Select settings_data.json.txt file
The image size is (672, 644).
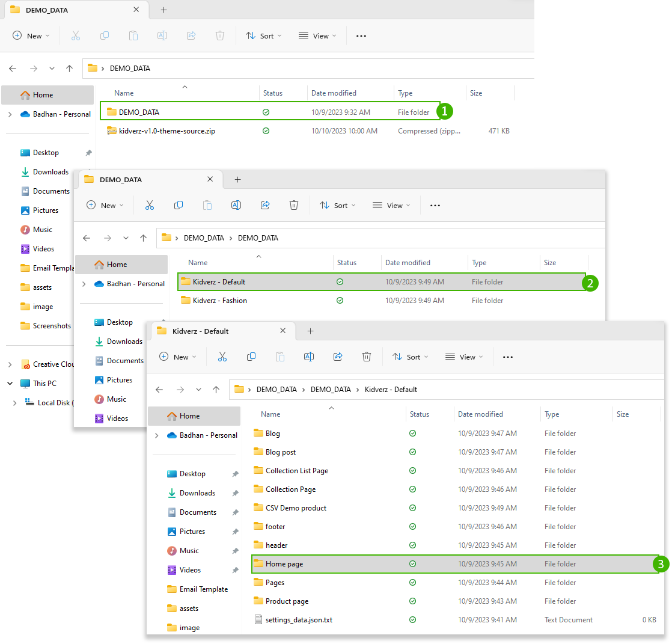pyautogui.click(x=299, y=620)
